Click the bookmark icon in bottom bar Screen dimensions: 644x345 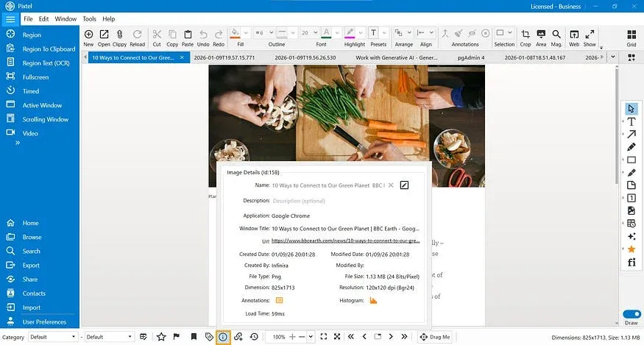click(194, 337)
